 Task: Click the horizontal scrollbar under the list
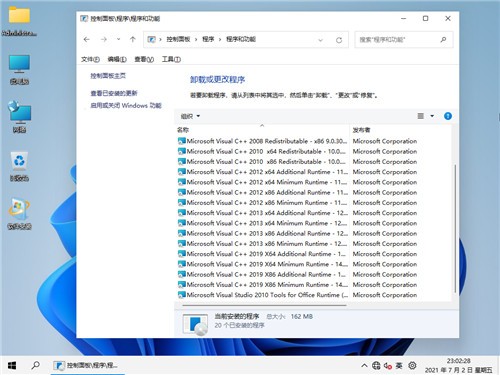(264, 305)
